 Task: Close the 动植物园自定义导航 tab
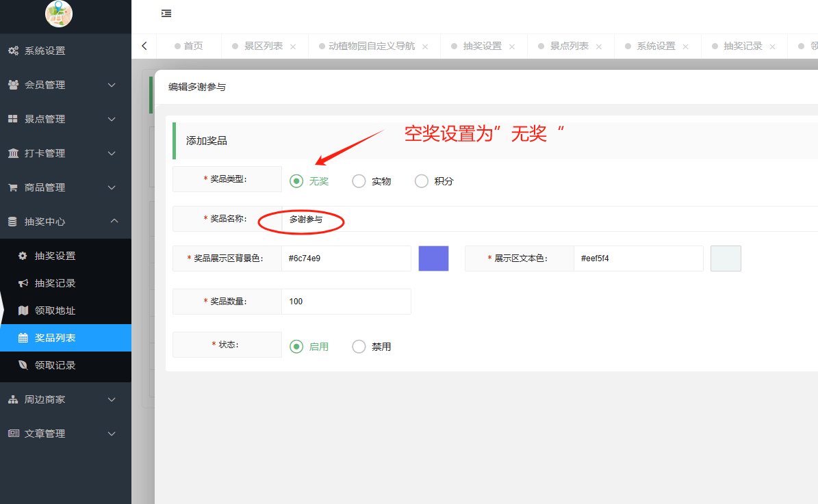(425, 47)
